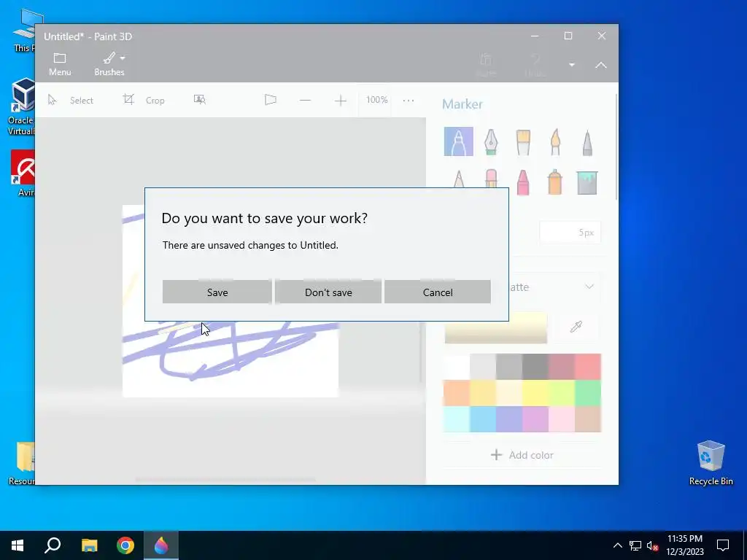Launch Chrome from taskbar

coord(125,545)
